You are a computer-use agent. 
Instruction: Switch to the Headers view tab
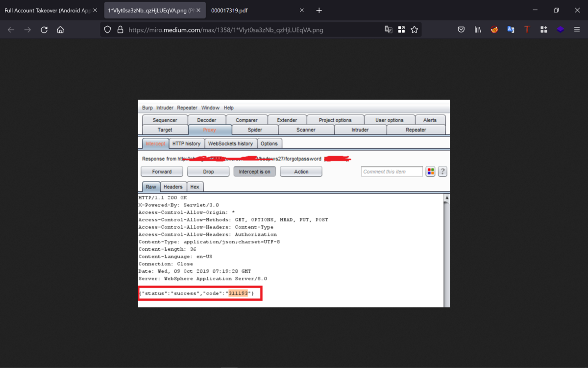point(173,187)
